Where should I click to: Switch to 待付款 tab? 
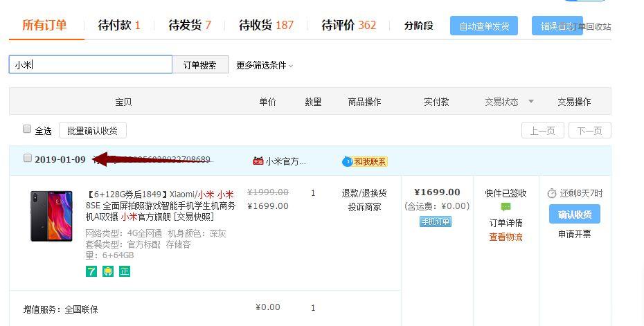[119, 26]
